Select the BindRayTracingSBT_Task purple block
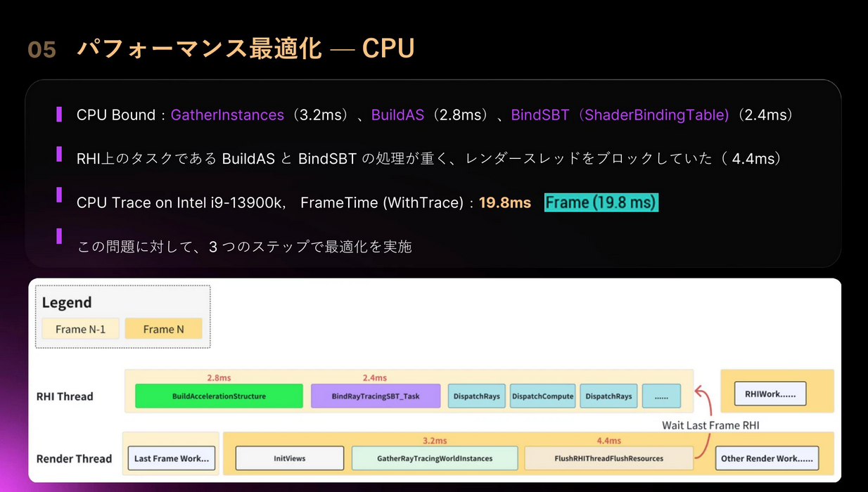Image resolution: width=868 pixels, height=492 pixels. (x=376, y=396)
